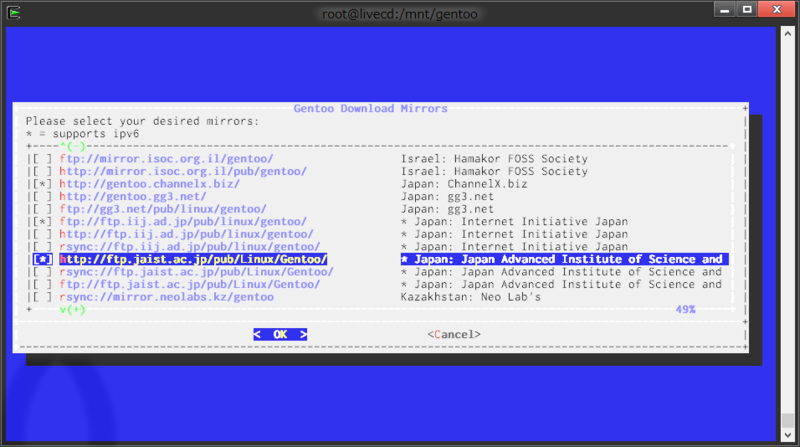
Task: Check the ftp://mirror.isoc.org.il/gentoo/ mirror box
Action: (x=43, y=159)
